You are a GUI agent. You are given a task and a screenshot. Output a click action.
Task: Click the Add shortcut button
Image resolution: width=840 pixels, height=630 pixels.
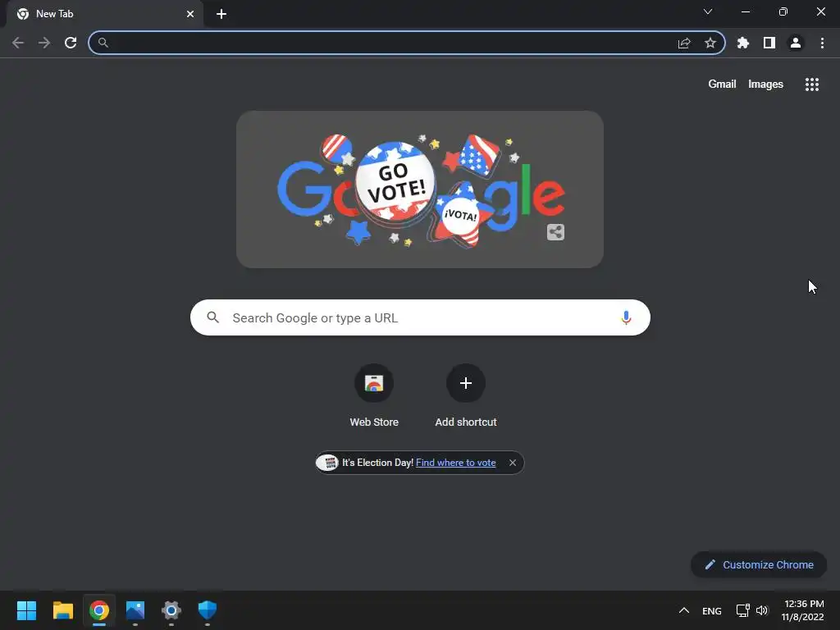466,396
